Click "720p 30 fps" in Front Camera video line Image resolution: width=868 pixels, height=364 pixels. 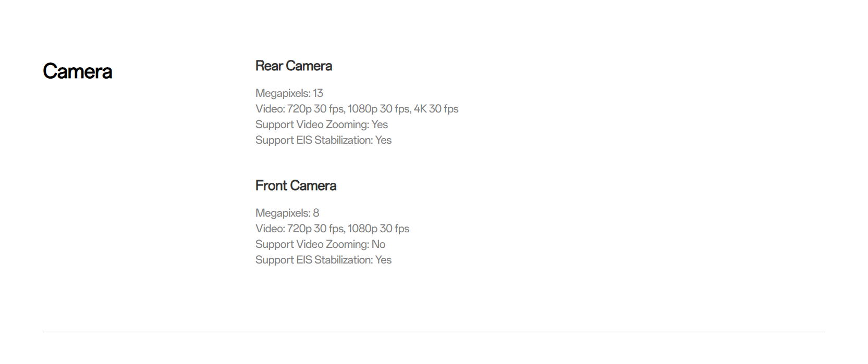315,229
